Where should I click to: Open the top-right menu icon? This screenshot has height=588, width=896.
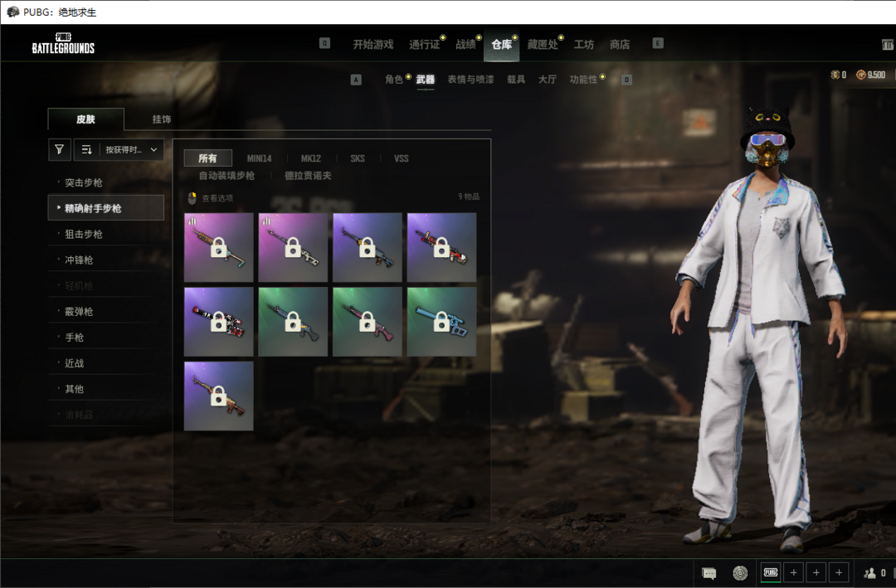click(x=888, y=45)
